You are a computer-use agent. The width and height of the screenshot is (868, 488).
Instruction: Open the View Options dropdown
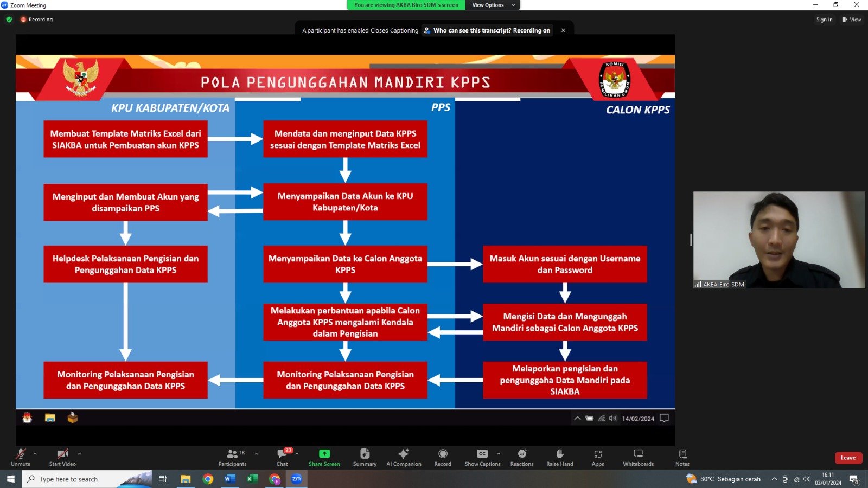point(493,5)
